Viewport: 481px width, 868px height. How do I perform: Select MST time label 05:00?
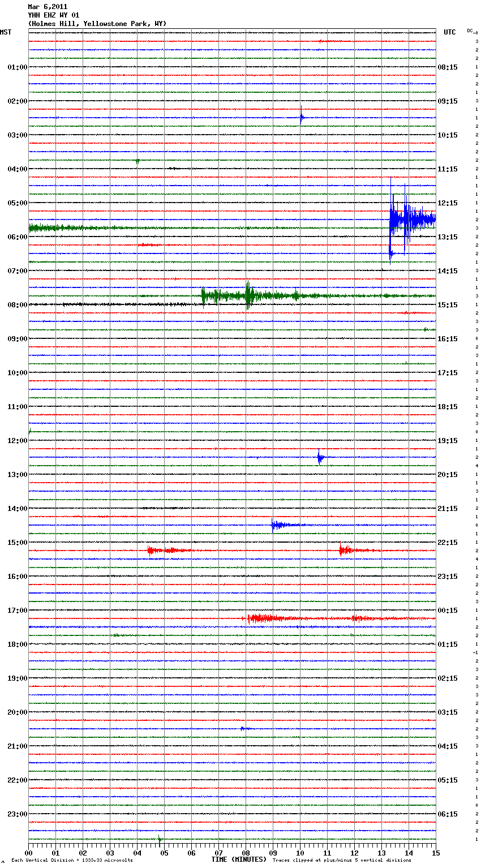[x=18, y=203]
